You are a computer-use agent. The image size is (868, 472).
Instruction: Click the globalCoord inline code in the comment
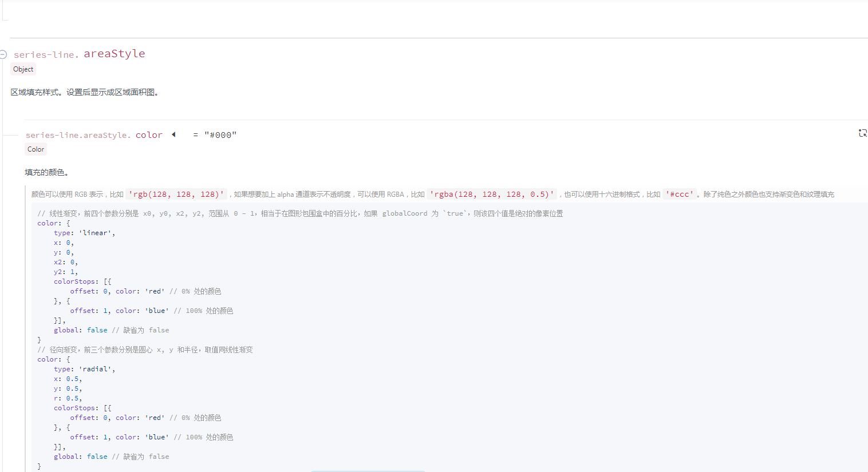pos(405,213)
